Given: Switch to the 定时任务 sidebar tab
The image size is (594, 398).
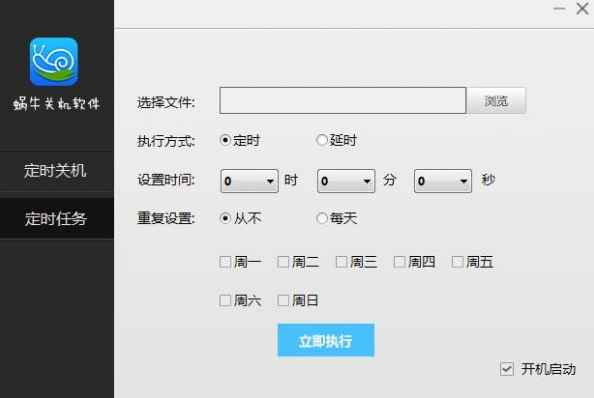Looking at the screenshot, I should 56,219.
